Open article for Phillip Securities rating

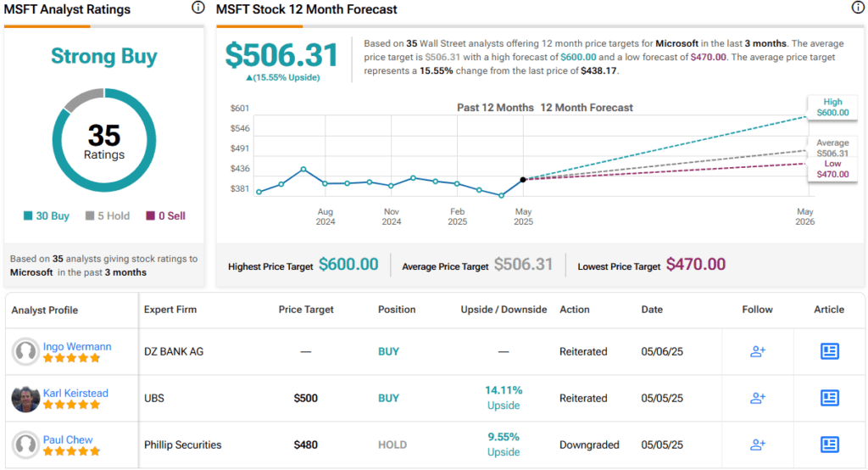pos(829,445)
